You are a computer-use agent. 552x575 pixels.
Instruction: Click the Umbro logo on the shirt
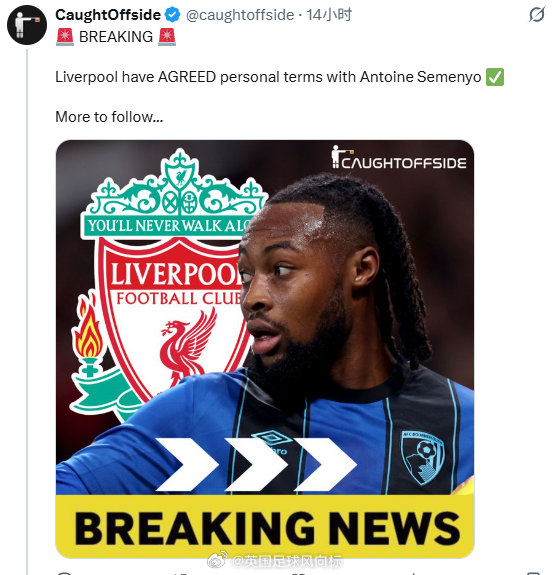click(x=273, y=441)
